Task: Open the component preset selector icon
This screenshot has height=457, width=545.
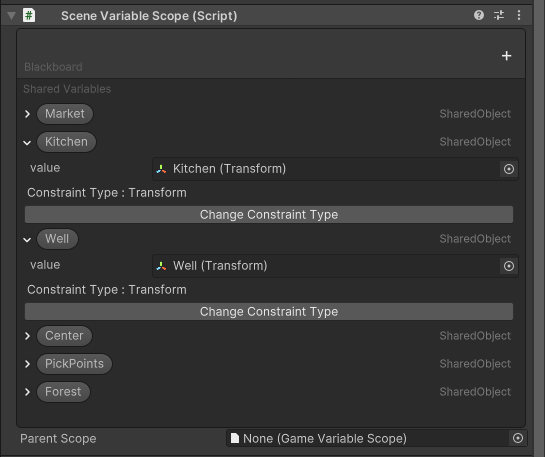Action: coord(499,15)
